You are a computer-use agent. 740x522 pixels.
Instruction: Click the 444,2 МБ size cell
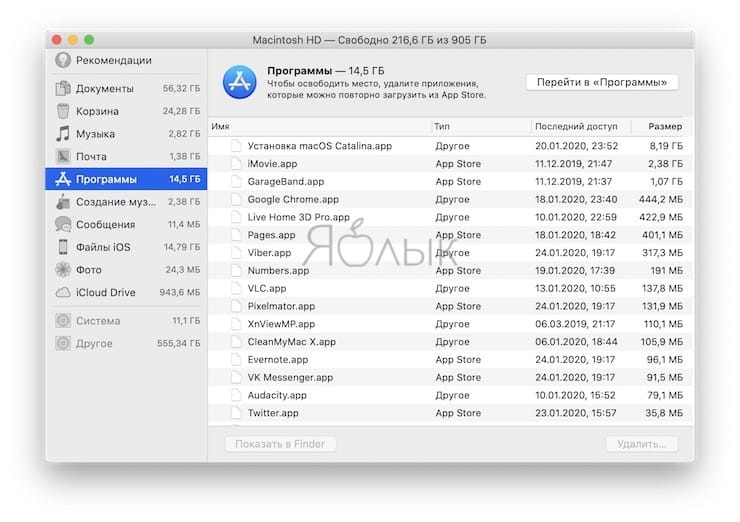coord(661,199)
